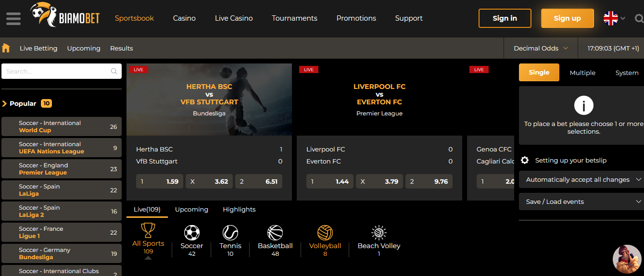Image resolution: width=644 pixels, height=276 pixels.
Task: Click the Setting up your betslip label
Action: [571, 161]
